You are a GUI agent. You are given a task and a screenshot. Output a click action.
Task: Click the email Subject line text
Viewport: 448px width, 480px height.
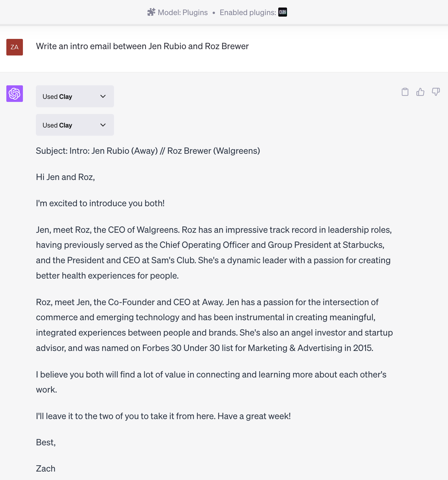(148, 151)
